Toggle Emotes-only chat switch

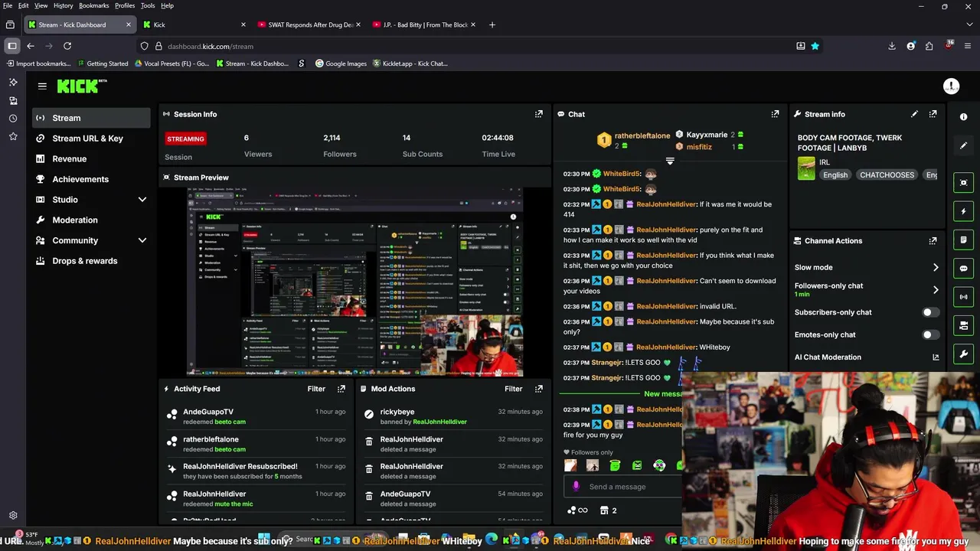(x=929, y=334)
